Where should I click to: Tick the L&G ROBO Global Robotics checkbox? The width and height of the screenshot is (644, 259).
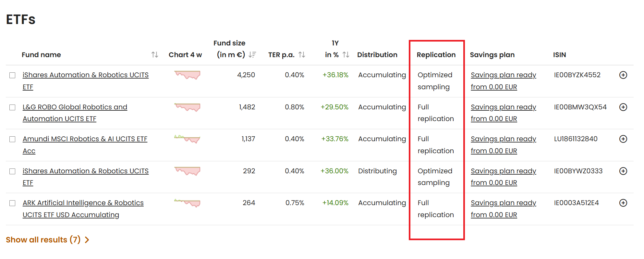(x=12, y=107)
